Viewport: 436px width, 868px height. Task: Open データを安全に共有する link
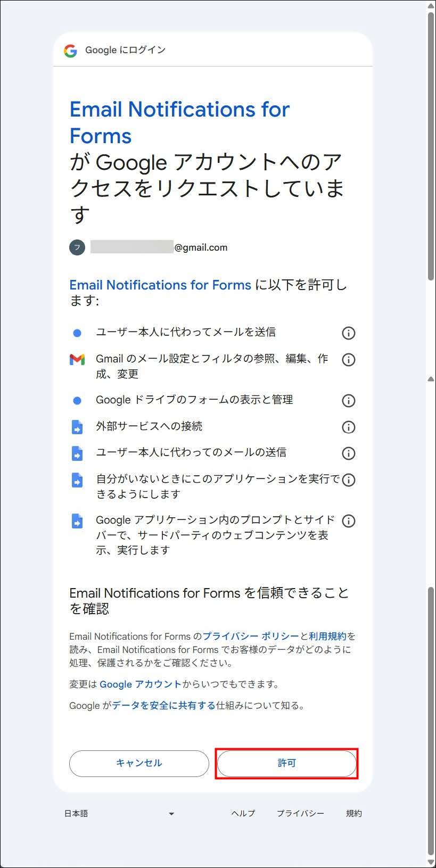[x=163, y=705]
